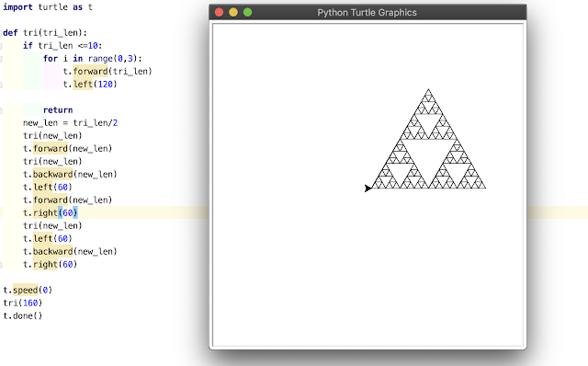Click the Sierpinski triangle drawing

point(429,139)
